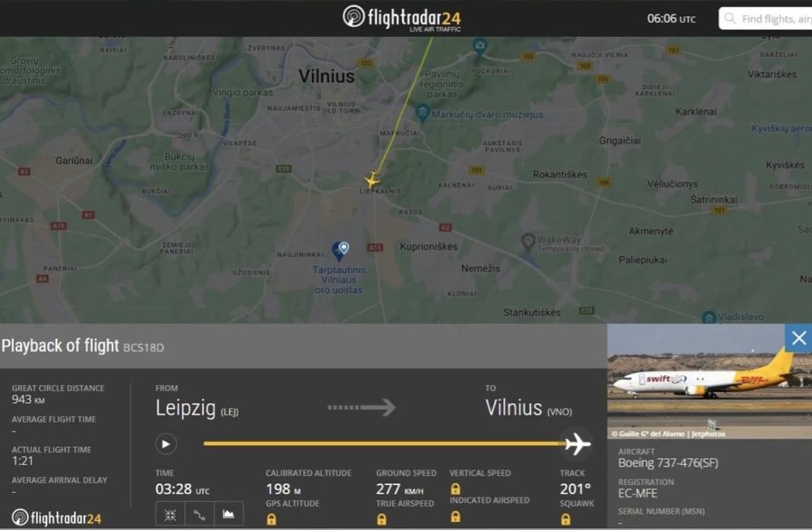Click the yellow airplane on the map

click(x=372, y=180)
